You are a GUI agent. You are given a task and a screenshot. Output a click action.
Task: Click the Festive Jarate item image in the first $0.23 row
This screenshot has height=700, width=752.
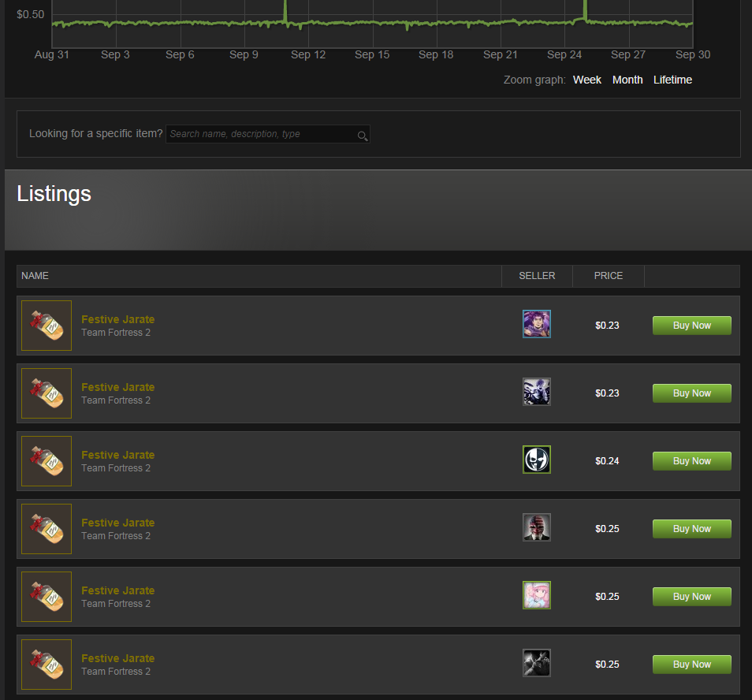(47, 326)
